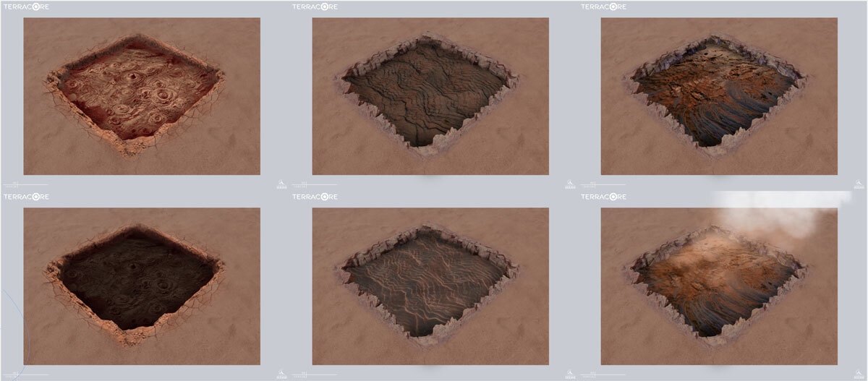View the rippled sand wave terrain image
This screenshot has width=868, height=381.
click(x=430, y=286)
